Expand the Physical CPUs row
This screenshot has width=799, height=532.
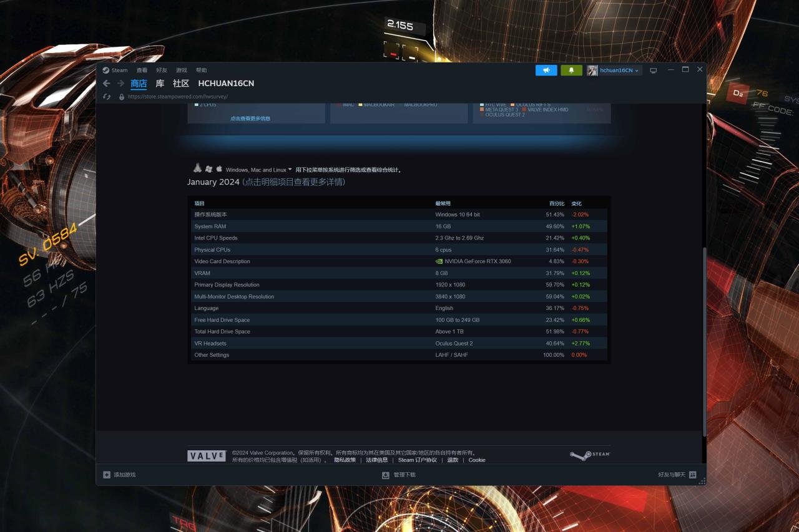tap(399, 249)
